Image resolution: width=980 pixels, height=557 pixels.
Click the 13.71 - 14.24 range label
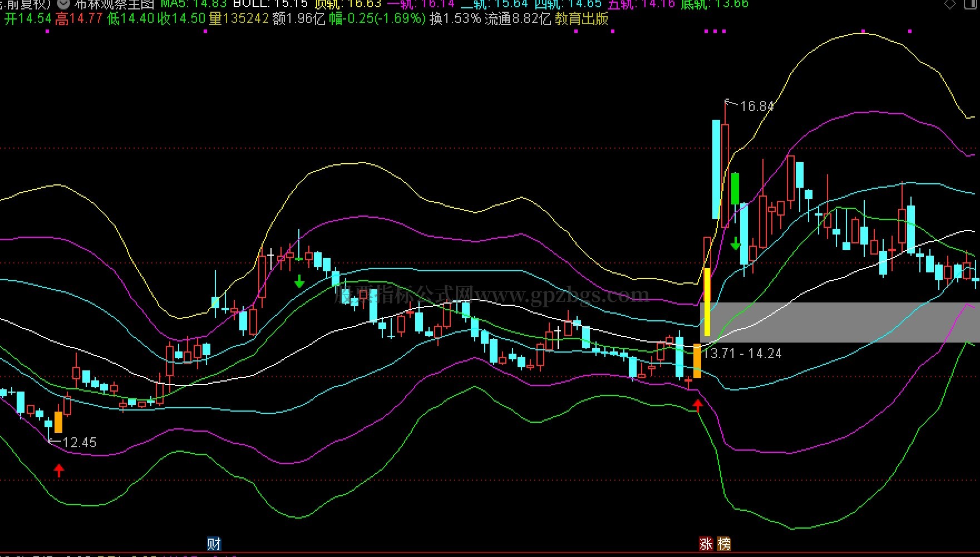click(742, 354)
